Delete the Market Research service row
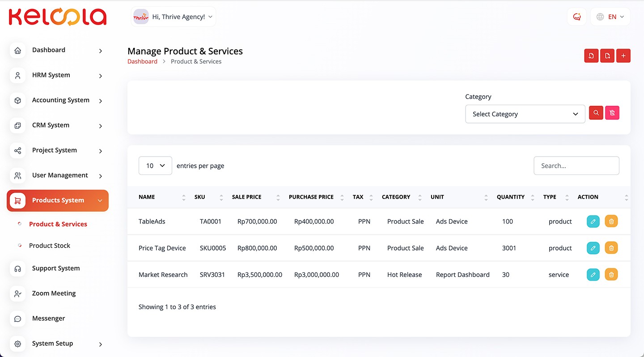This screenshot has width=644, height=357. tap(611, 275)
